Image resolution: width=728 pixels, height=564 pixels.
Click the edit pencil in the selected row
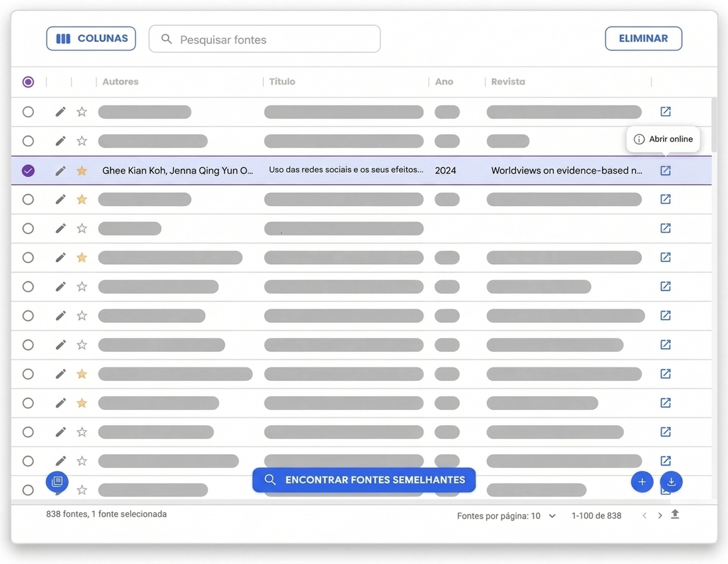(x=60, y=171)
